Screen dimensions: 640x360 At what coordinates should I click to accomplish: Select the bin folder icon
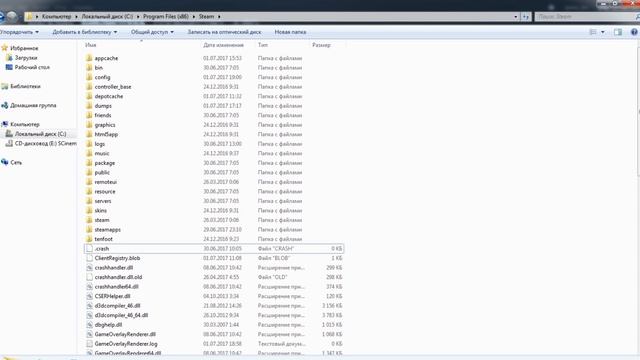click(89, 67)
